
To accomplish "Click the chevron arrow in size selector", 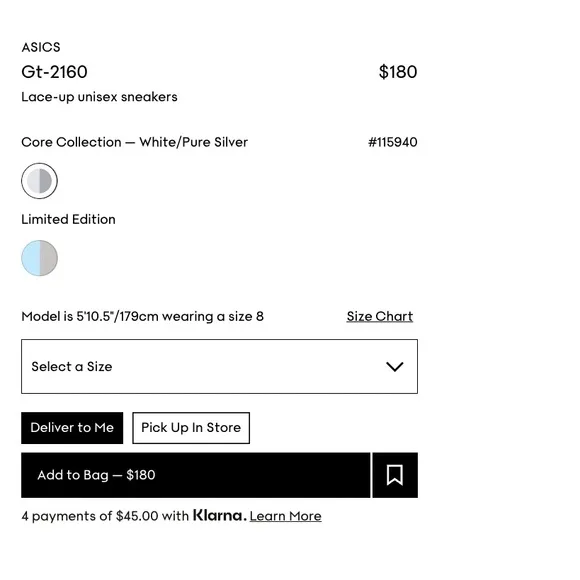I will (x=395, y=367).
